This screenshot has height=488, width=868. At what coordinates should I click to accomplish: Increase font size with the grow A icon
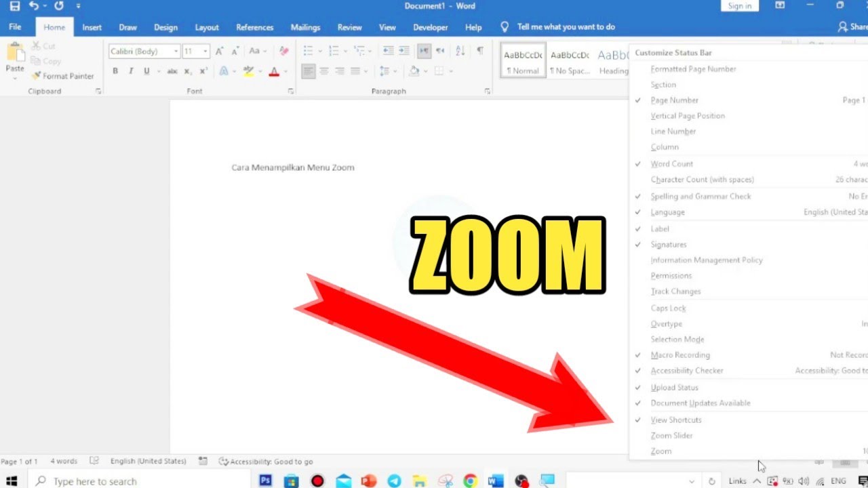(x=219, y=52)
